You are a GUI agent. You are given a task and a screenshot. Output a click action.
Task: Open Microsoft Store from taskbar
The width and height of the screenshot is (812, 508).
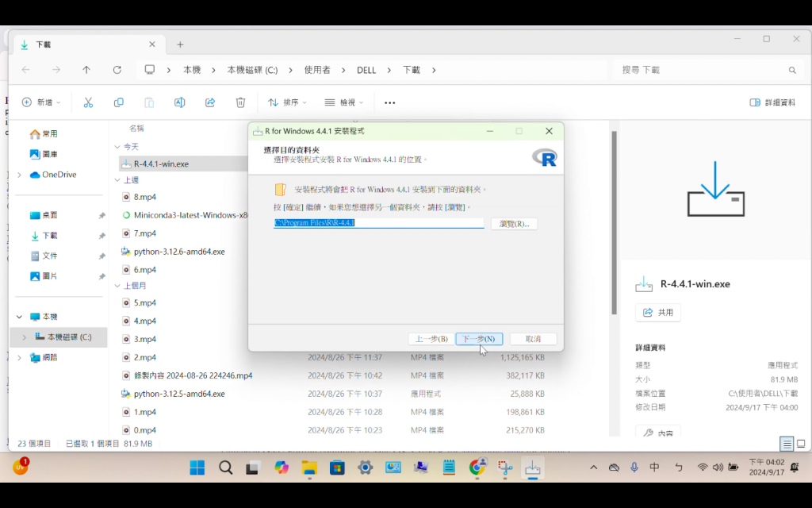(x=337, y=468)
